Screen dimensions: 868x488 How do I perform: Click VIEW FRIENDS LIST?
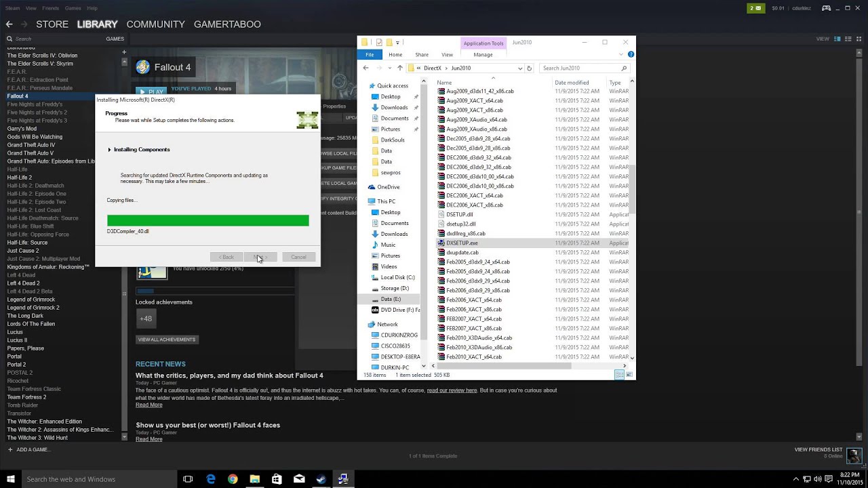click(x=818, y=449)
